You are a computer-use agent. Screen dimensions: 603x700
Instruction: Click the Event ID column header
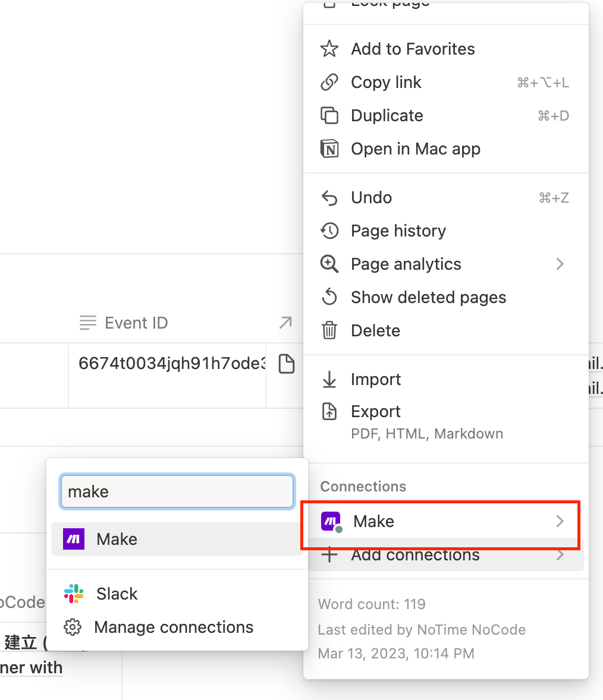click(x=136, y=323)
